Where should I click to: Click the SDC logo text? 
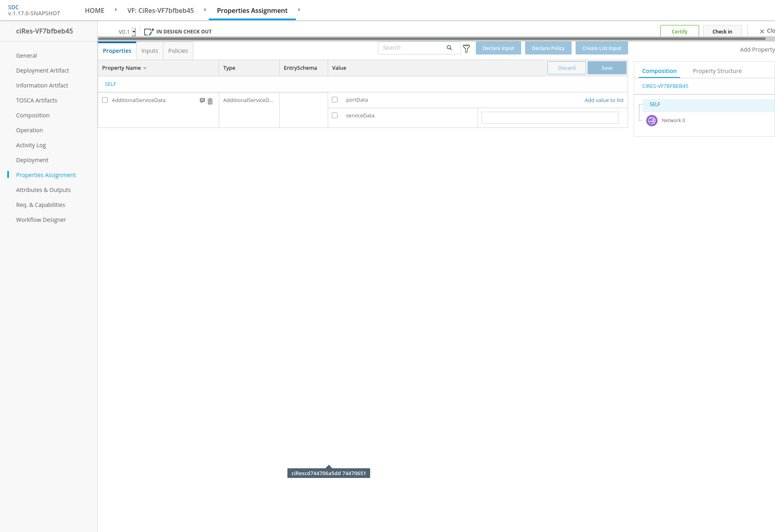13,7
